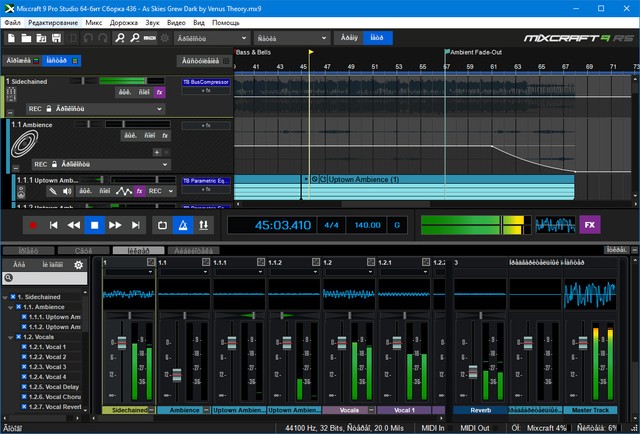Image resolution: width=640 pixels, height=434 pixels.
Task: Toggle automation icon on Uptown Ambience track
Action: coord(124,190)
